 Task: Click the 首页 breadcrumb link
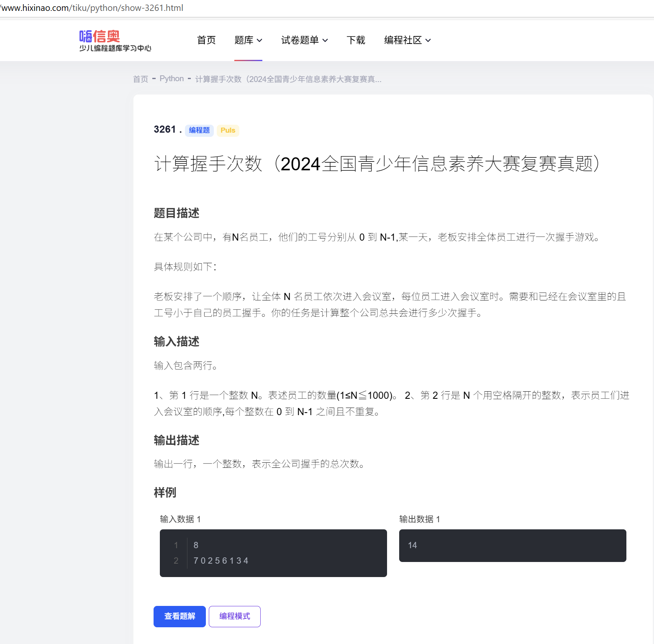point(140,79)
